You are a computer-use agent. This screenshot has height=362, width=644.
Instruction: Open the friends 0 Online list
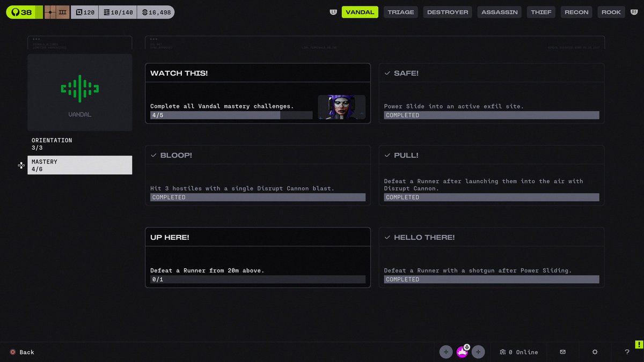518,352
